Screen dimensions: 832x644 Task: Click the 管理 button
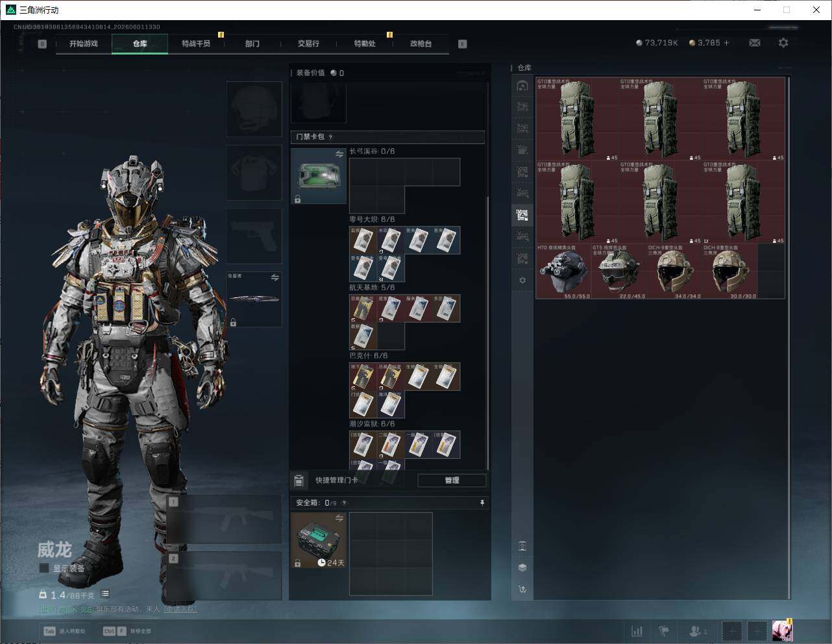point(452,480)
